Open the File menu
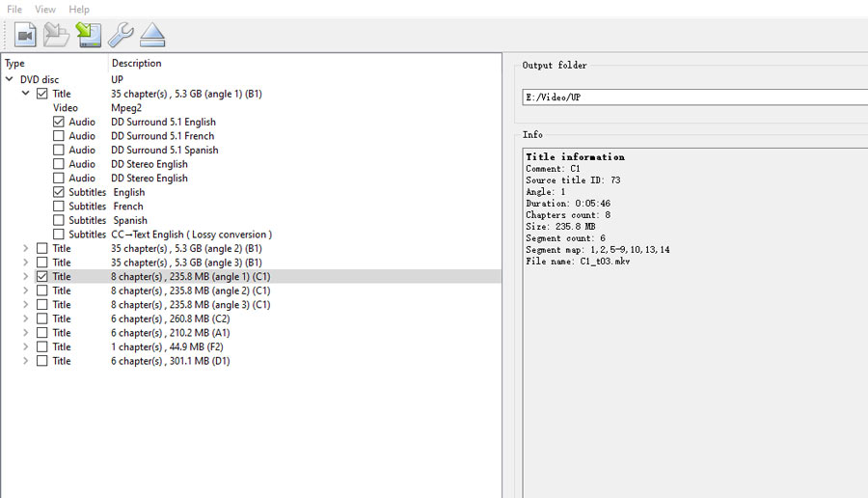 pos(14,10)
